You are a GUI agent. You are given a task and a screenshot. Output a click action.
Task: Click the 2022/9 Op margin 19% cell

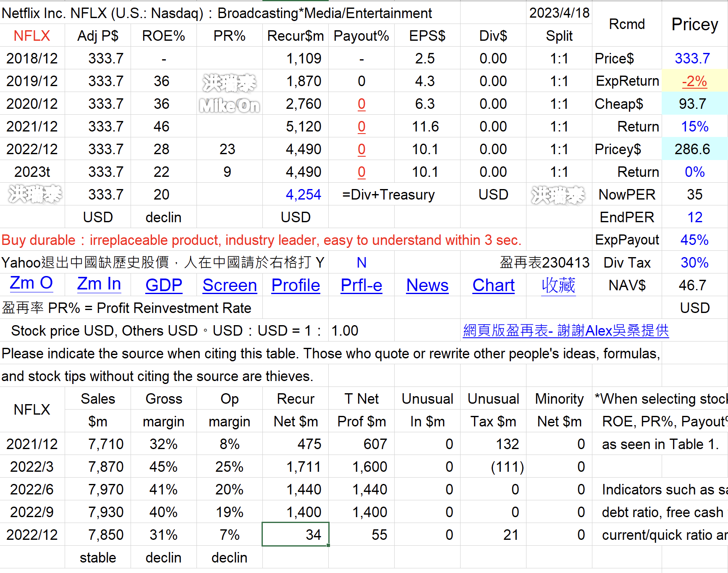point(230,512)
